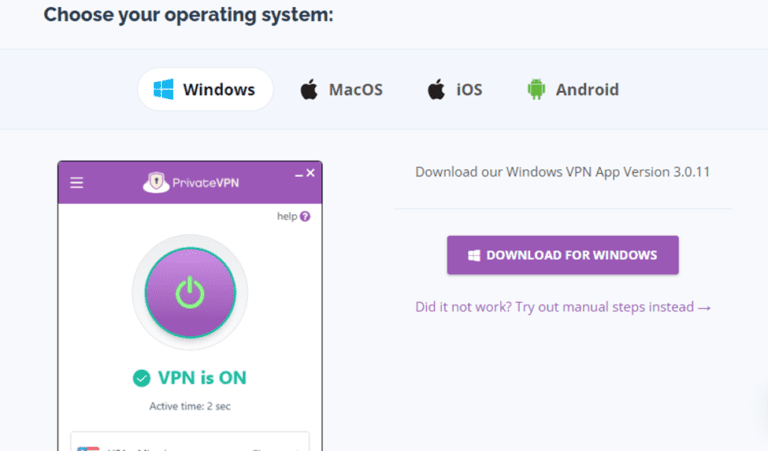Open the PrivateVPN hamburger menu
Screen dimensions: 768x451
click(77, 183)
